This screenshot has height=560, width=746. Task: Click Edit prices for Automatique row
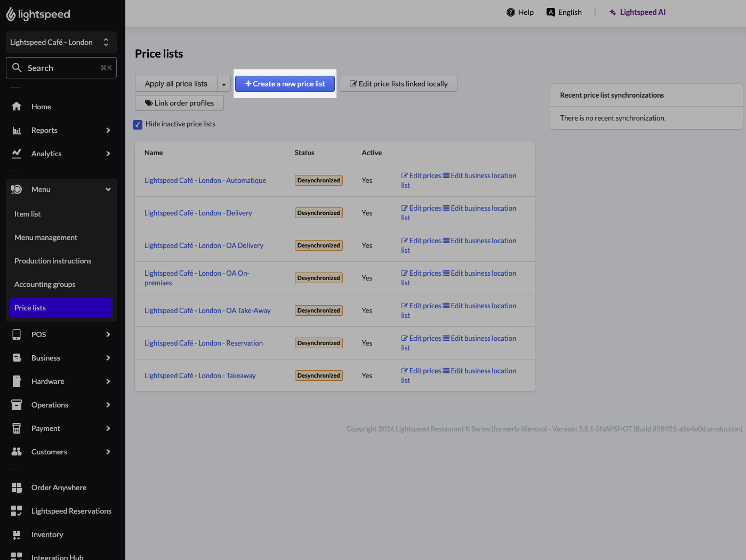pos(421,175)
